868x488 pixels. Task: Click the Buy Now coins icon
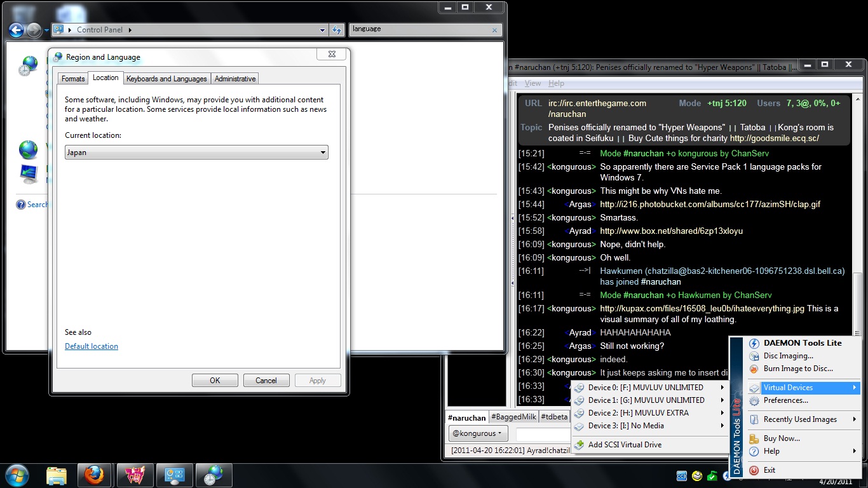point(754,438)
